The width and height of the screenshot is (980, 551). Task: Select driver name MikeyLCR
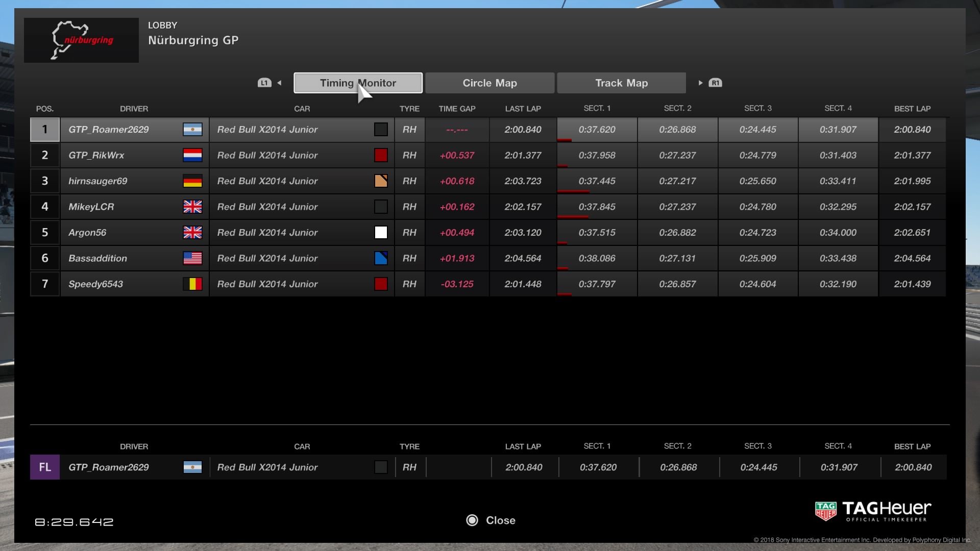coord(91,207)
